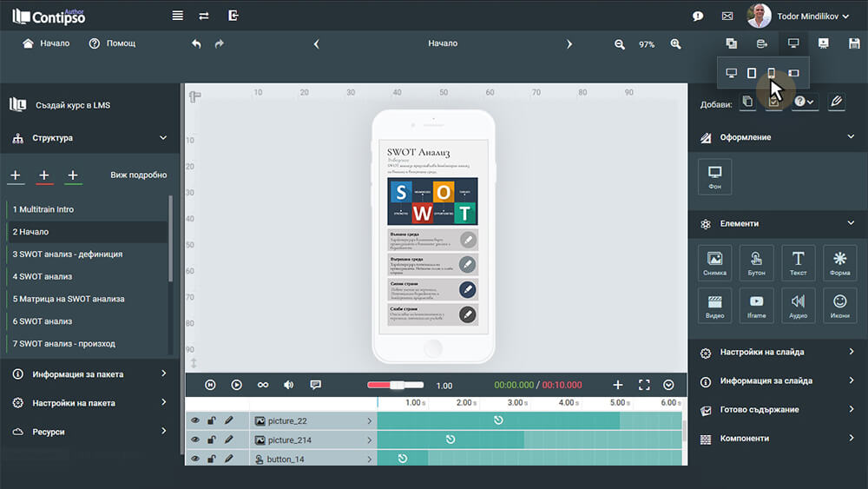Add a Форма element
The image size is (868, 489).
click(x=839, y=262)
